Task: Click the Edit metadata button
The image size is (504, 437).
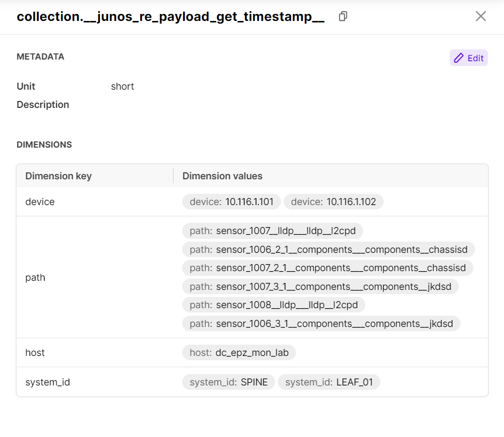Action: coord(469,58)
